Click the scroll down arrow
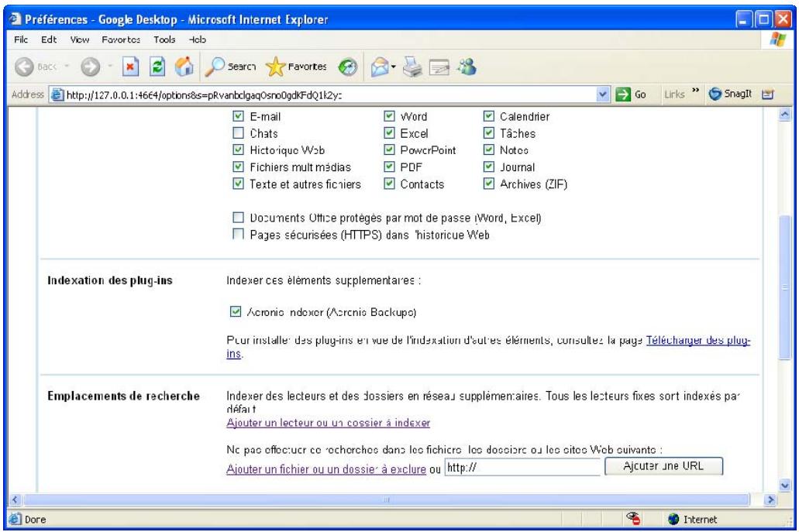799x532 pixels. (785, 485)
